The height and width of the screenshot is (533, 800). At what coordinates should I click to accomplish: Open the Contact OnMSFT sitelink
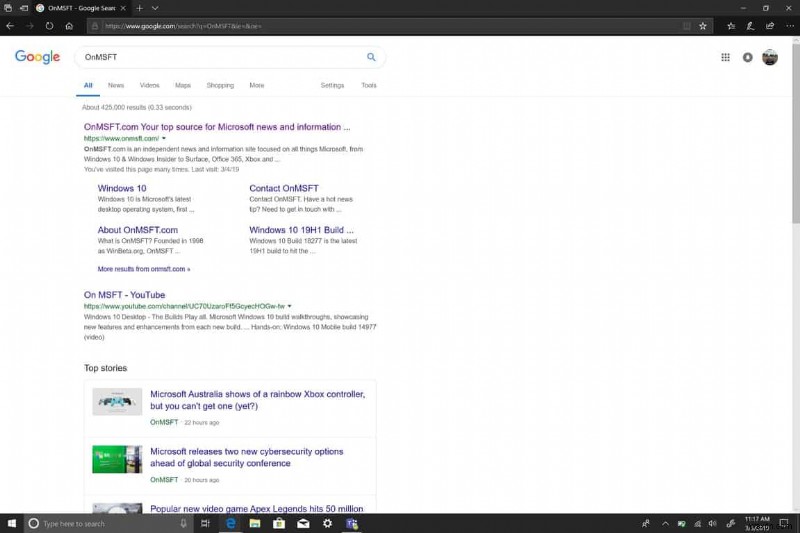284,188
